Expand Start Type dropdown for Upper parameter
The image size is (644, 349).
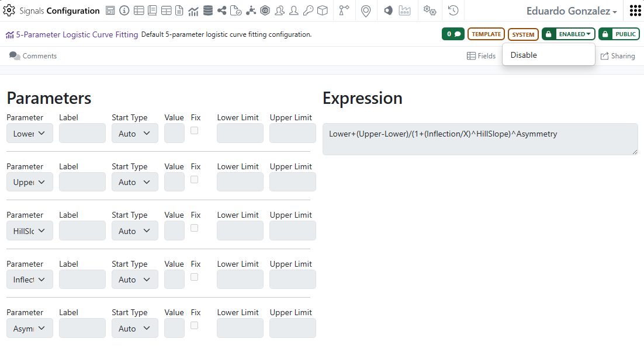click(x=134, y=182)
